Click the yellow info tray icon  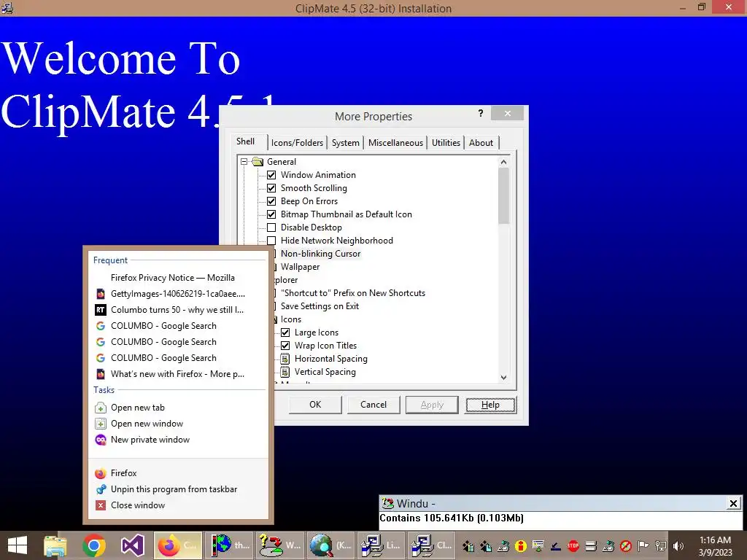(521, 545)
